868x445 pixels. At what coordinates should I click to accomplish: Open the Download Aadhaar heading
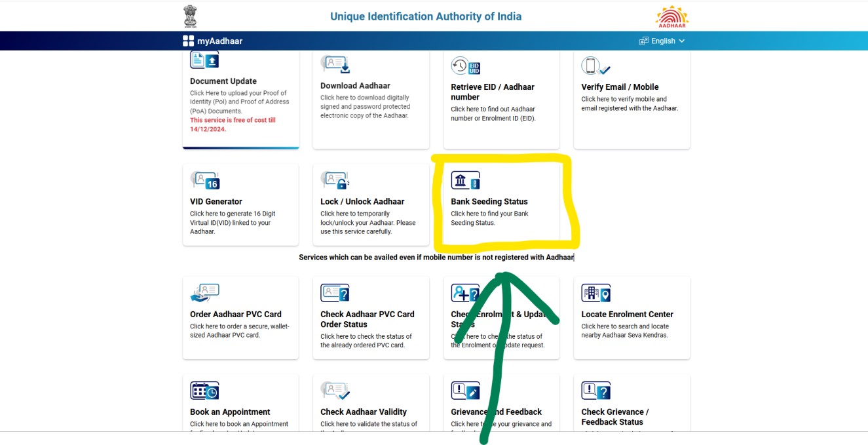[355, 86]
